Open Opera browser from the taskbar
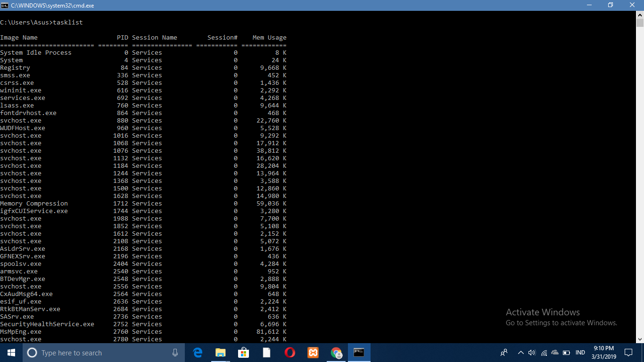The height and width of the screenshot is (362, 644). coord(289,352)
